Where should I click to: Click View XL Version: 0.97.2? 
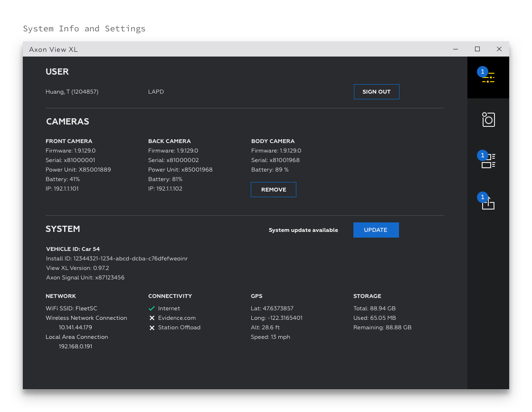coord(77,268)
